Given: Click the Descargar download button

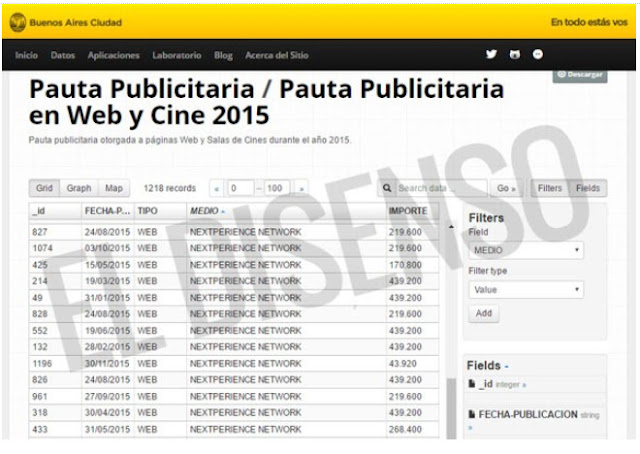Looking at the screenshot, I should pos(580,76).
